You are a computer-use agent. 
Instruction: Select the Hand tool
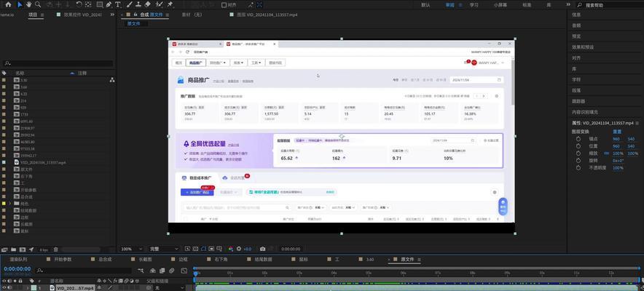point(28,4)
